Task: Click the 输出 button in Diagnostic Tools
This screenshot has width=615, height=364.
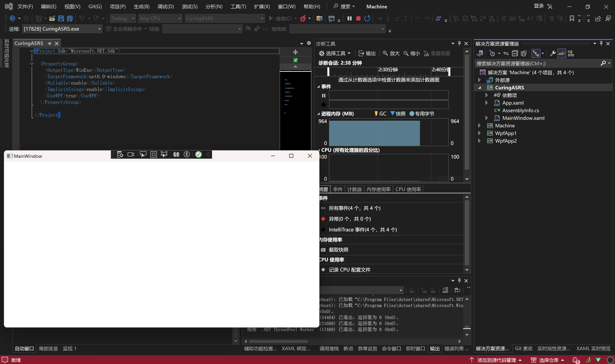Action: click(367, 53)
